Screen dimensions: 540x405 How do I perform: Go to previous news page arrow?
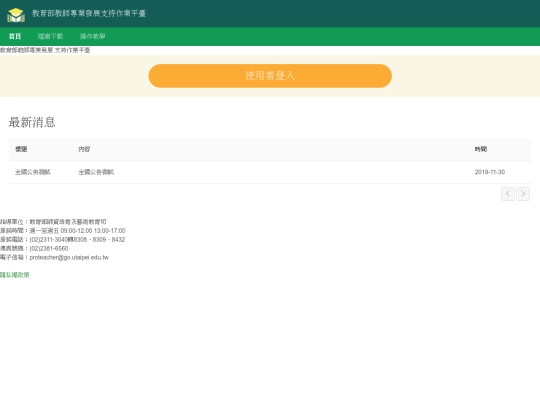coord(508,194)
